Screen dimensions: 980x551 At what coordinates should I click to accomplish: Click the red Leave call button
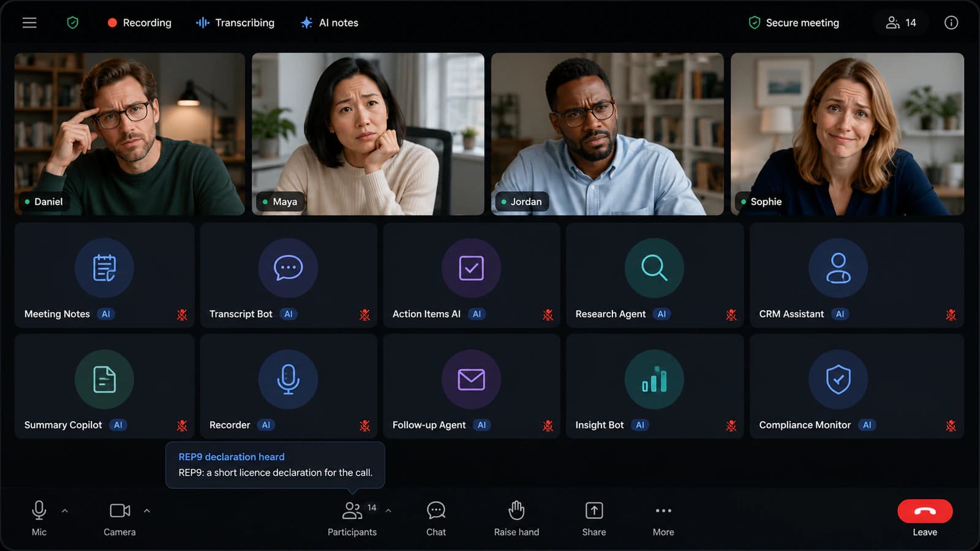(x=925, y=511)
